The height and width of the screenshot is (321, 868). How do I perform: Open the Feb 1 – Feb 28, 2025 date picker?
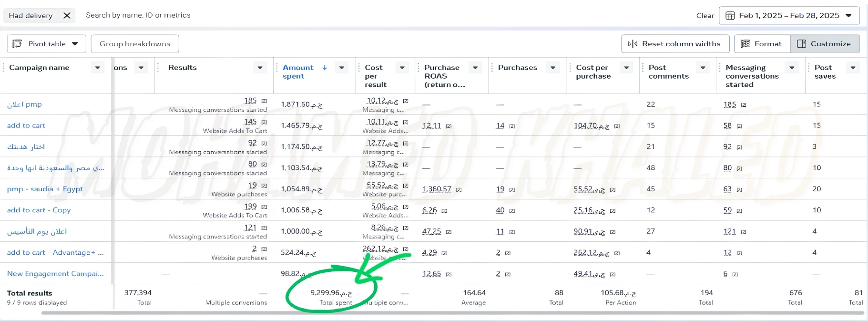789,15
